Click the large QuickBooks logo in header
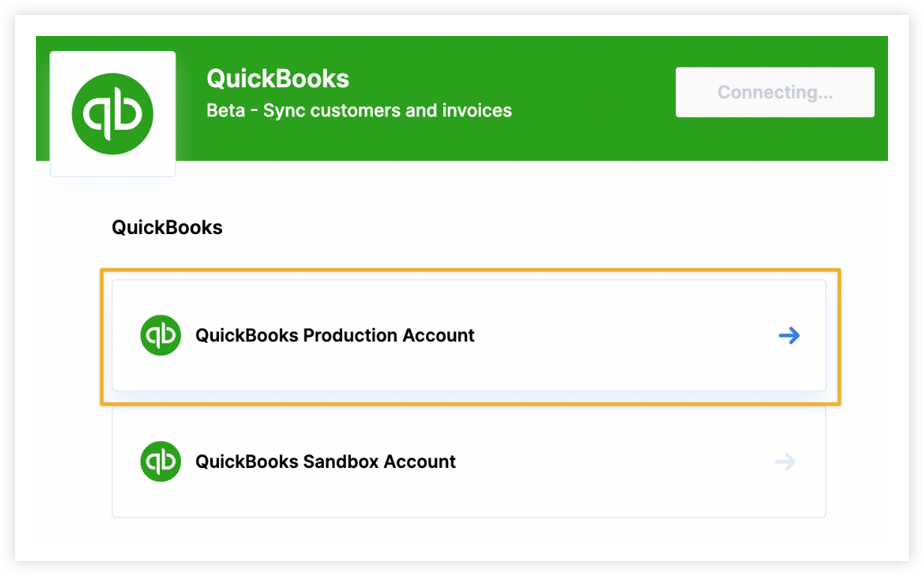Screen dimensions: 924x576 112,114
